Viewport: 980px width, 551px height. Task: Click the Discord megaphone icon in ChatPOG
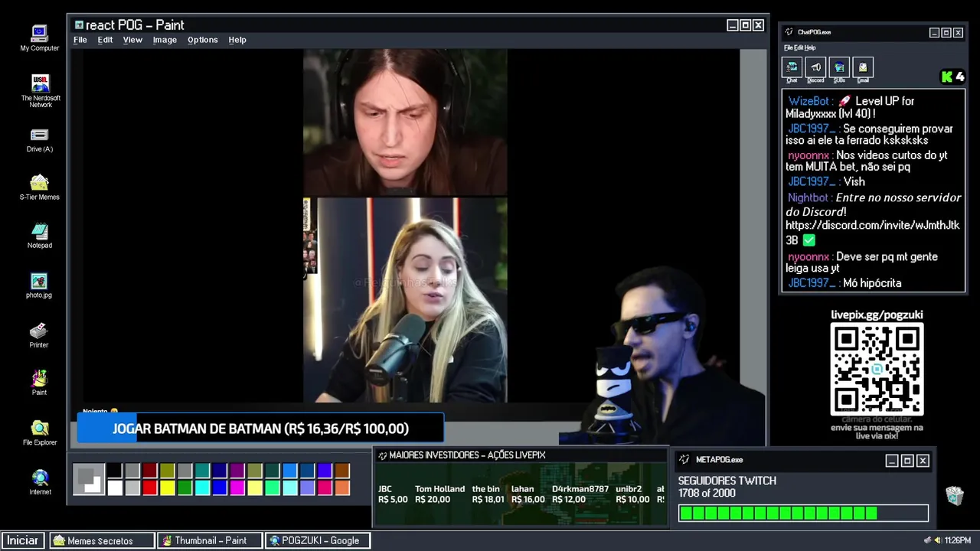pyautogui.click(x=815, y=67)
